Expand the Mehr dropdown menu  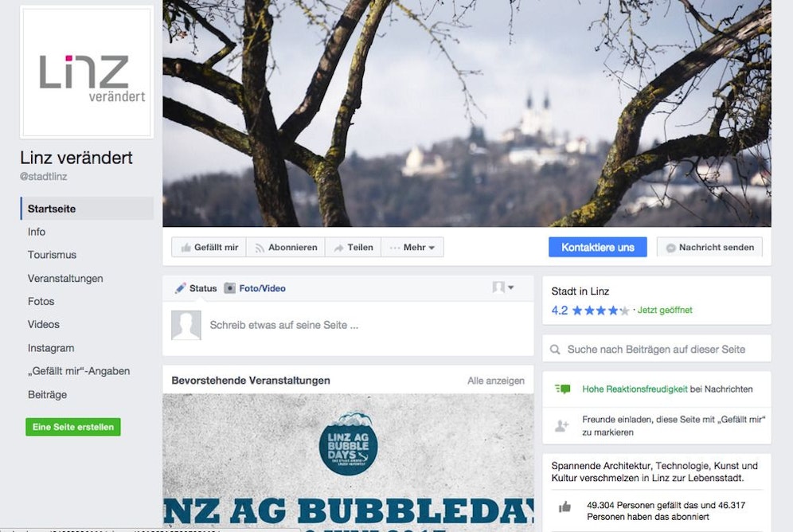pyautogui.click(x=412, y=248)
